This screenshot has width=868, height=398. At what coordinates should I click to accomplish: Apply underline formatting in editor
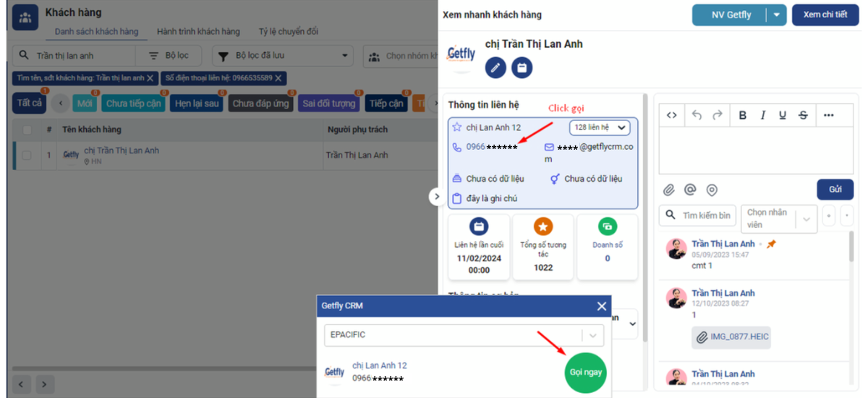(783, 115)
